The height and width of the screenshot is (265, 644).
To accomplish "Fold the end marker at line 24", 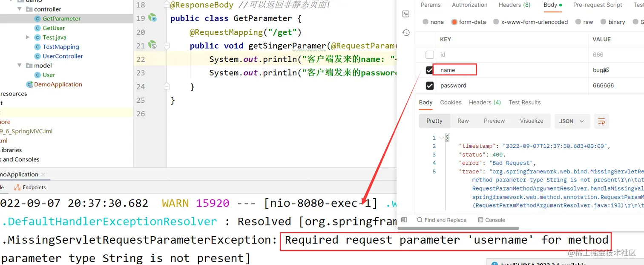I will tap(167, 87).
